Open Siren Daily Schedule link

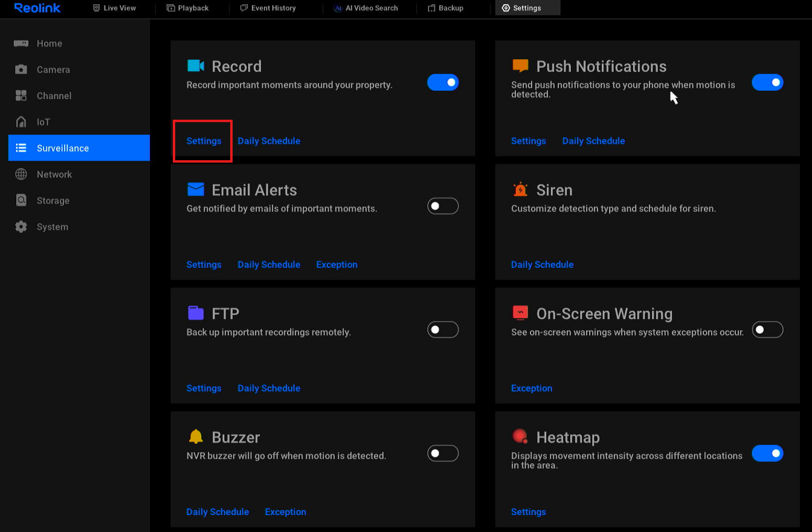542,265
